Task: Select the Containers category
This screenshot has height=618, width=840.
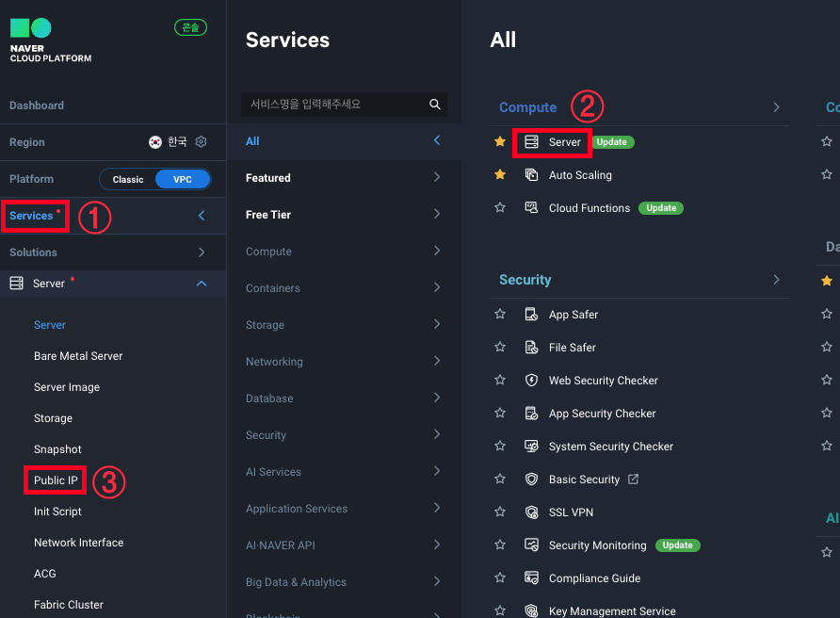Action: 344,288
